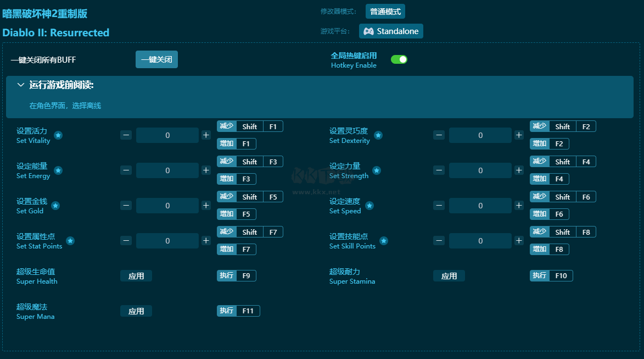
Task: Click the Diablo II: Resurrected title text
Action: tap(56, 32)
